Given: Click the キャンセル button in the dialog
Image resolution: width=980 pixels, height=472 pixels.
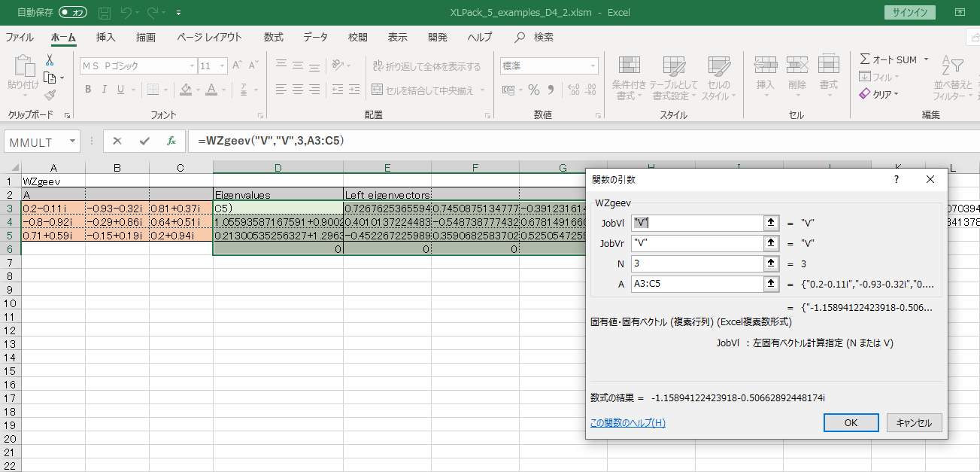Looking at the screenshot, I should (x=914, y=423).
